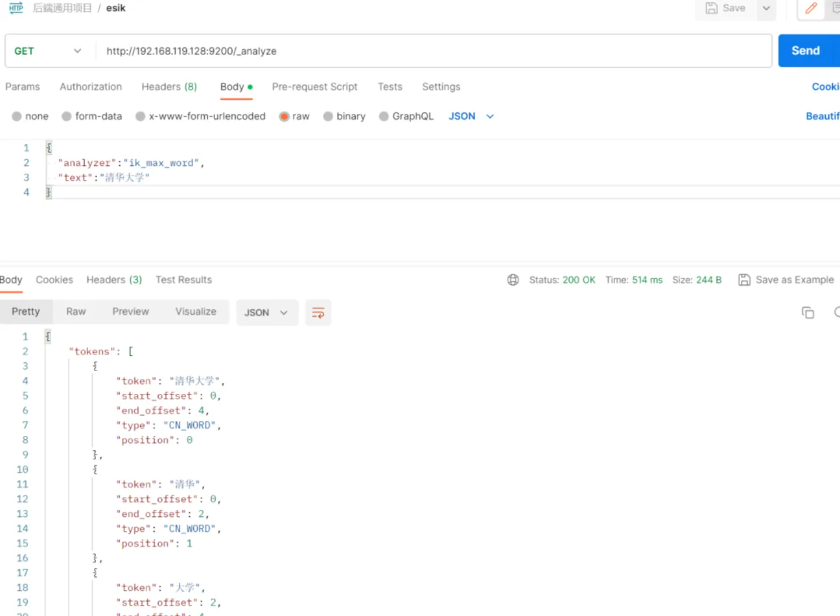Click the pencil edit icon
Image resolution: width=840 pixels, height=616 pixels.
coord(811,8)
